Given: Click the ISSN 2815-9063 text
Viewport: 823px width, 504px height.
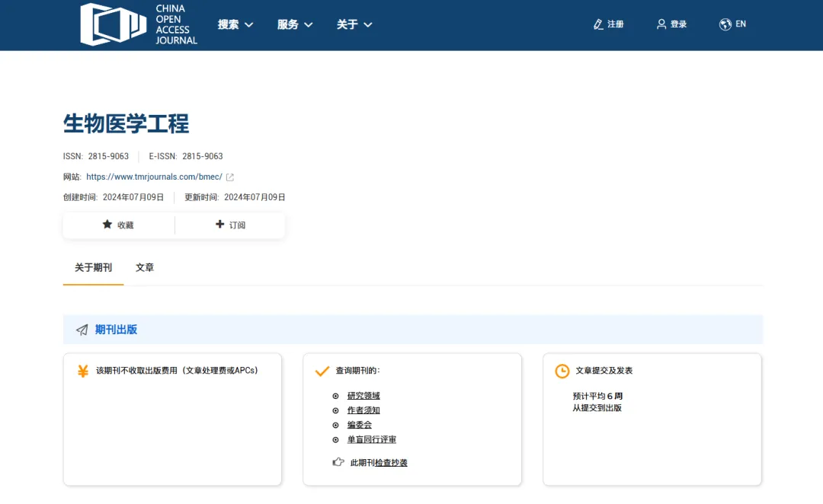Looking at the screenshot, I should 96,156.
